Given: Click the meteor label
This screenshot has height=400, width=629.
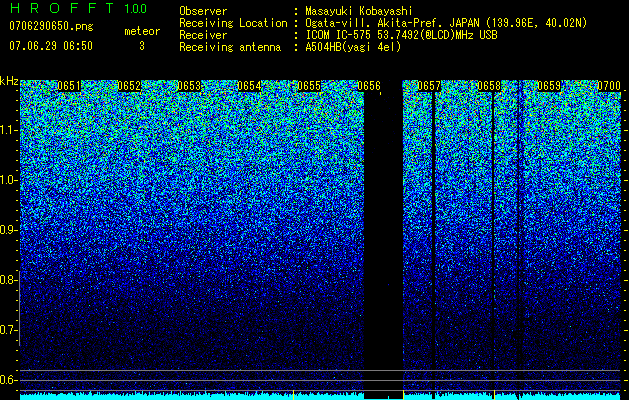Looking at the screenshot, I should click(x=142, y=31).
